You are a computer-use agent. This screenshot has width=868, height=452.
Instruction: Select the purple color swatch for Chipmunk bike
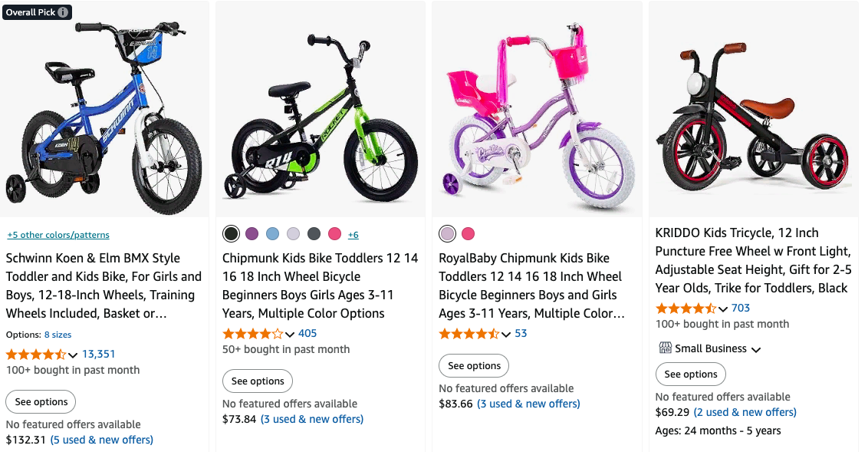[x=252, y=234]
